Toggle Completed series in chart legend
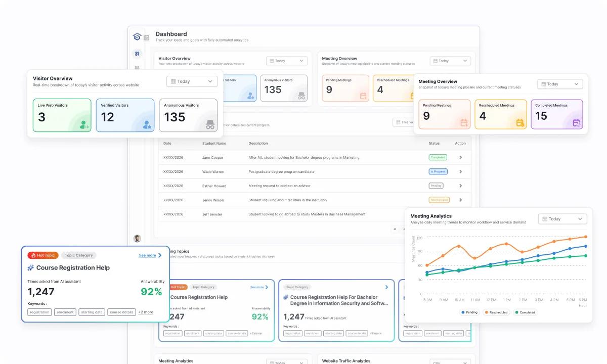The image size is (607, 364). (526, 312)
